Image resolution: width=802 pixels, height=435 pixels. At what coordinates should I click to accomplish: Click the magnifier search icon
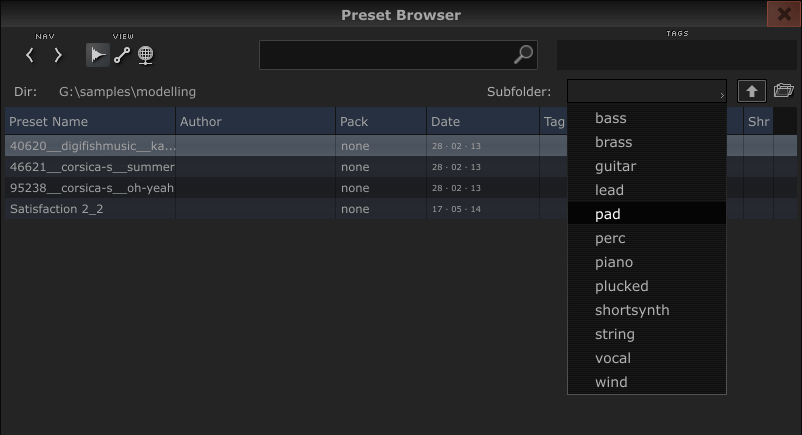(523, 55)
